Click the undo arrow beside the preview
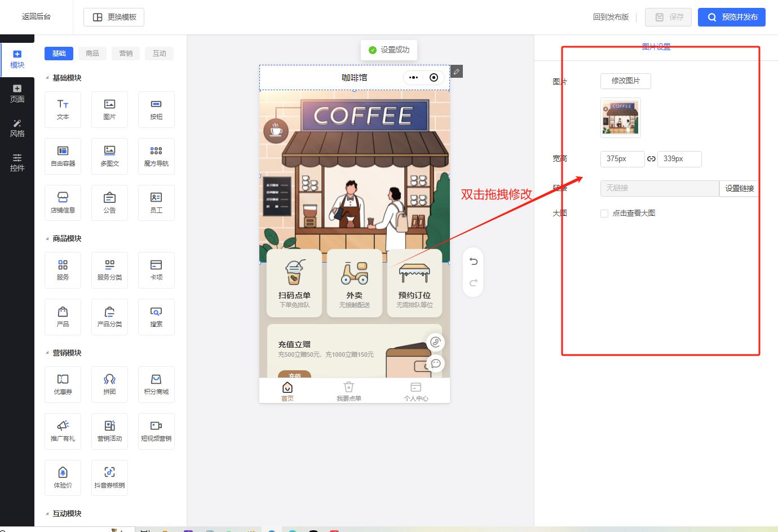The width and height of the screenshot is (778, 532). coord(474,261)
